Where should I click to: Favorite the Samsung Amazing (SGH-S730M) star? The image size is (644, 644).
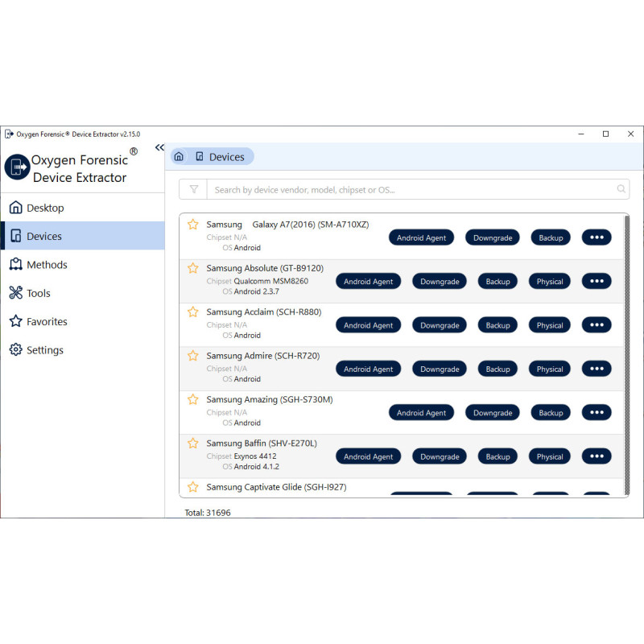(x=192, y=399)
